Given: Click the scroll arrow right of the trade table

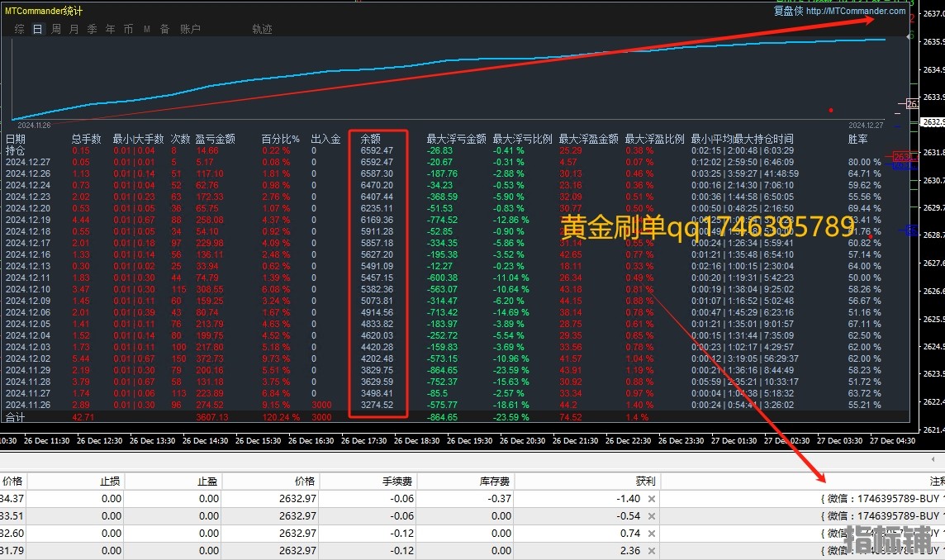Looking at the screenshot, I should [x=933, y=459].
